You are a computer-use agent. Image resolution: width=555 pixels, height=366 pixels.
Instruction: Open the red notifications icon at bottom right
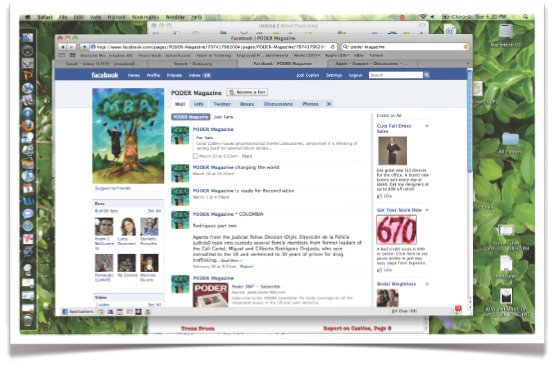point(458,310)
